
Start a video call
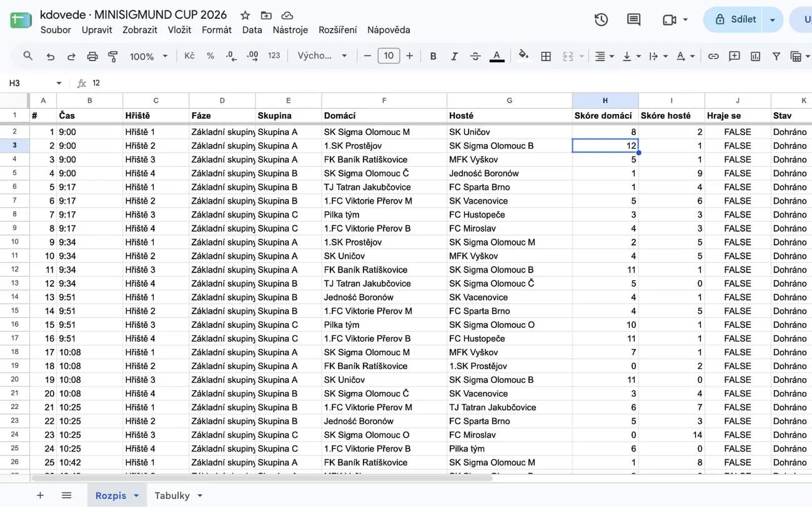click(x=669, y=20)
